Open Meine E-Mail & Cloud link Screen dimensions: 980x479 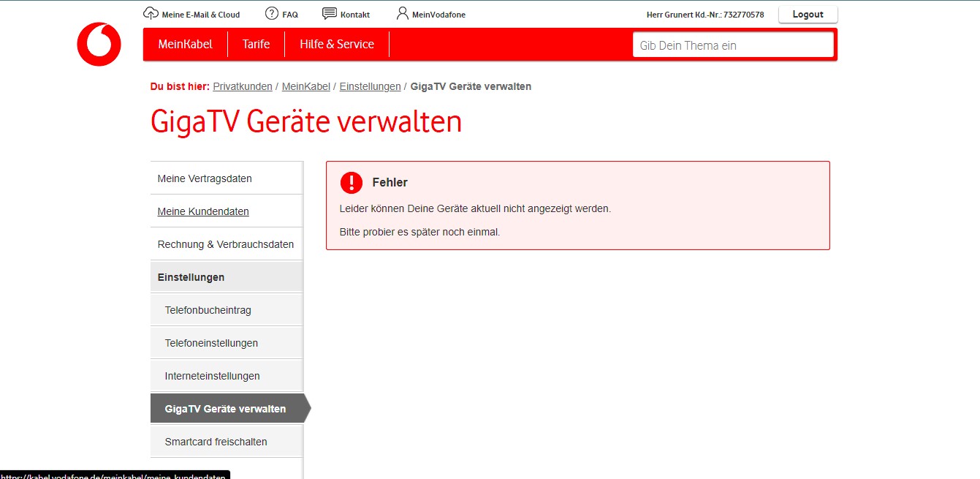coord(201,15)
